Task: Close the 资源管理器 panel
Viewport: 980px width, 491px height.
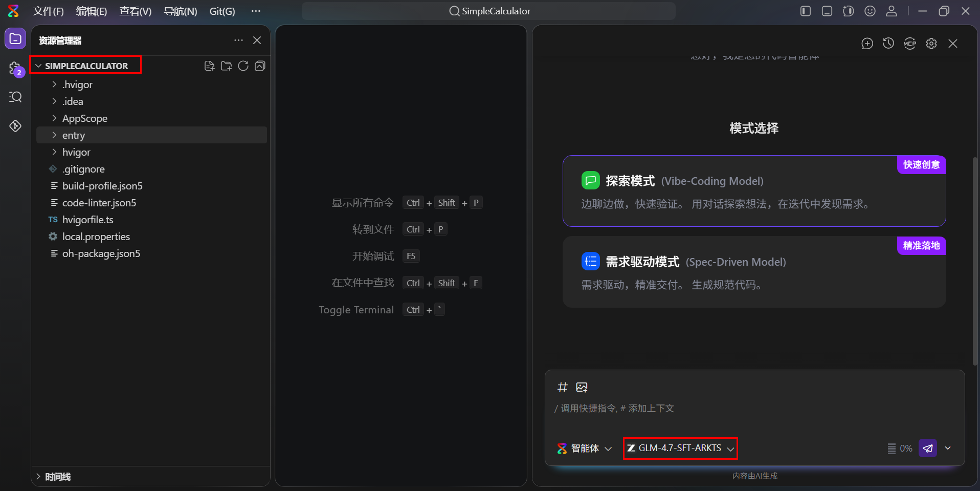Action: tap(257, 40)
